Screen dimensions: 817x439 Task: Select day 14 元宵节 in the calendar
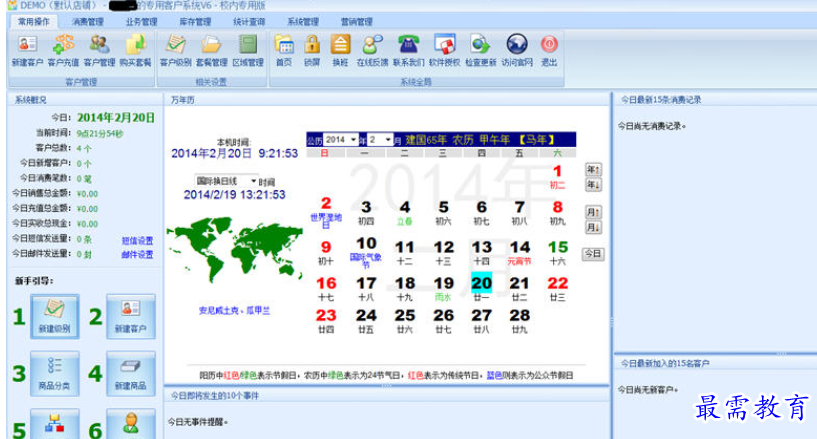coord(520,250)
